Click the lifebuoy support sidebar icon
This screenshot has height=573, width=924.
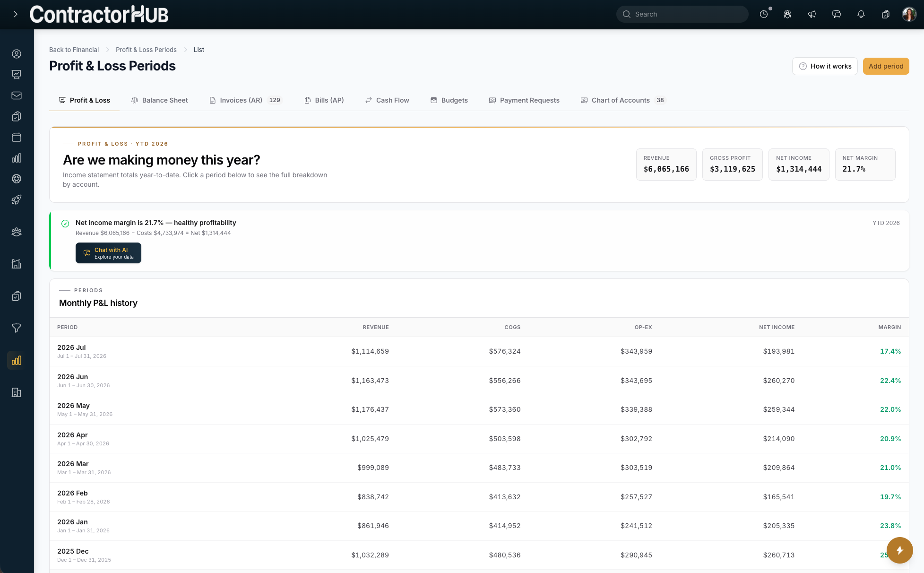[17, 179]
